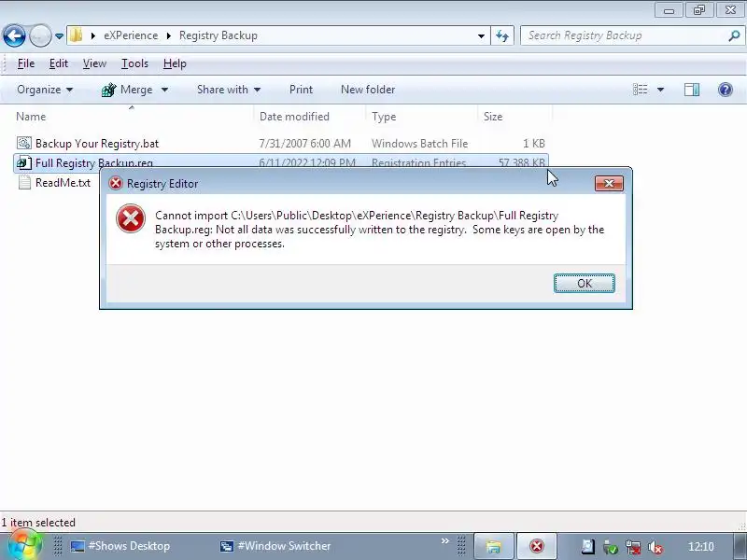Click the 1 KB size cell
This screenshot has width=747, height=560.
[533, 144]
